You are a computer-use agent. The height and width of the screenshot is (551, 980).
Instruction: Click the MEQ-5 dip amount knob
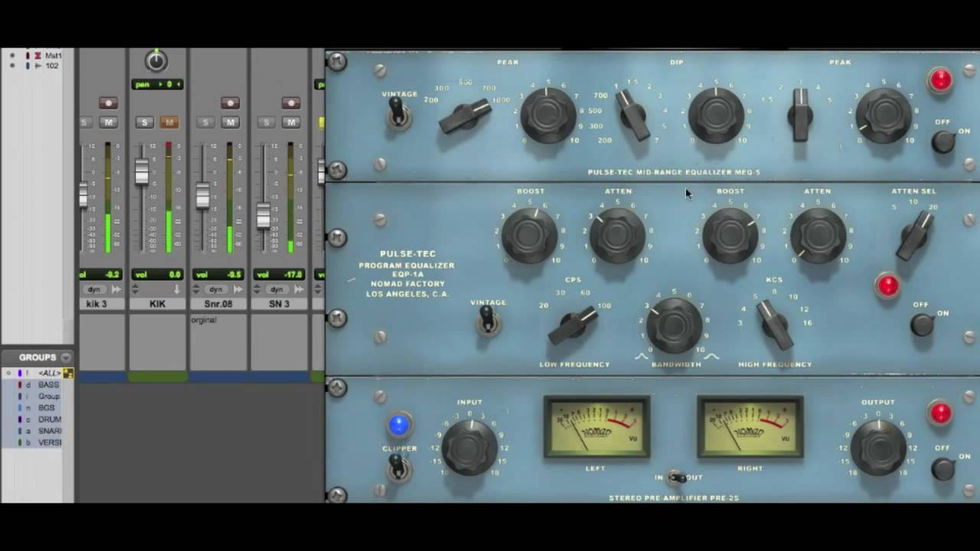pyautogui.click(x=716, y=116)
